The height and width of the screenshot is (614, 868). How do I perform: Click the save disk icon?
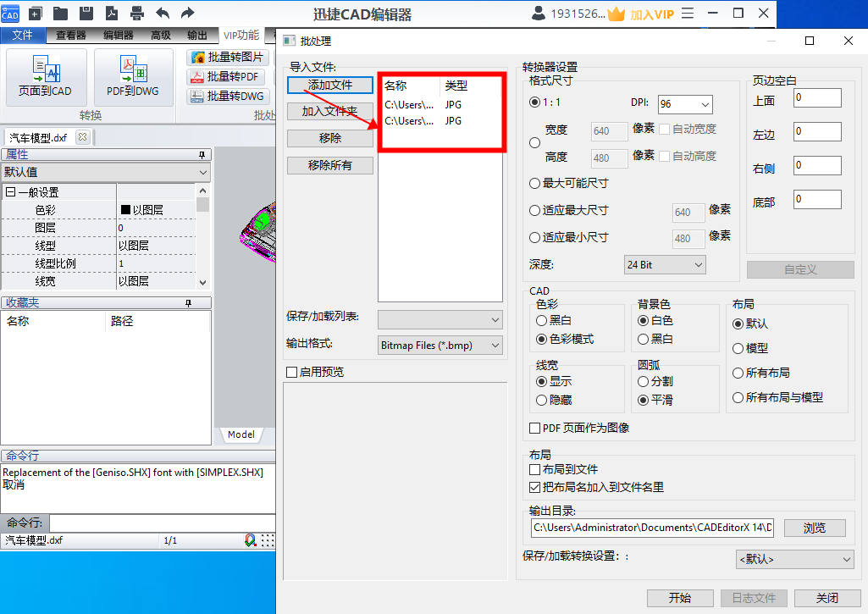(86, 14)
